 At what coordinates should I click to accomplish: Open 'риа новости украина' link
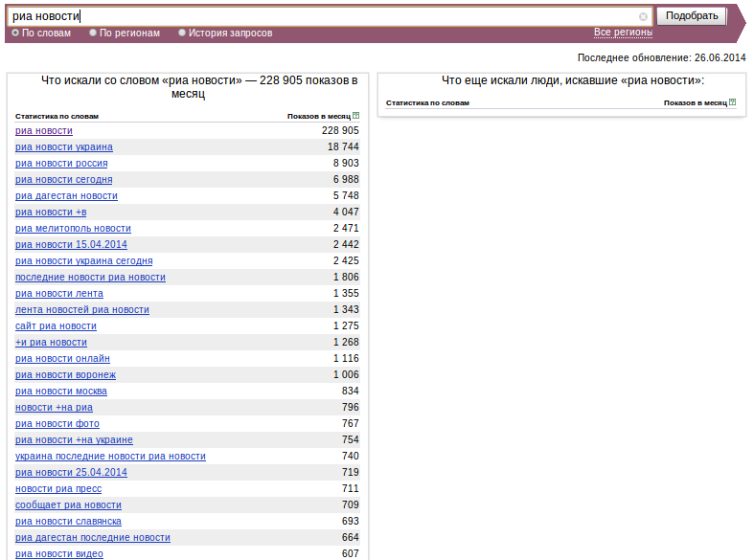(x=64, y=147)
